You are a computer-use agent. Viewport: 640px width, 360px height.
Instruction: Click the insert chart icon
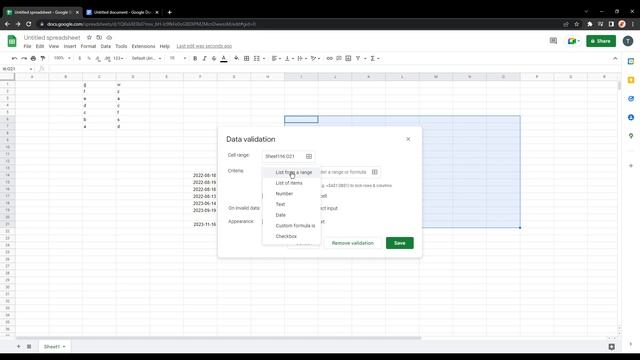348,58
